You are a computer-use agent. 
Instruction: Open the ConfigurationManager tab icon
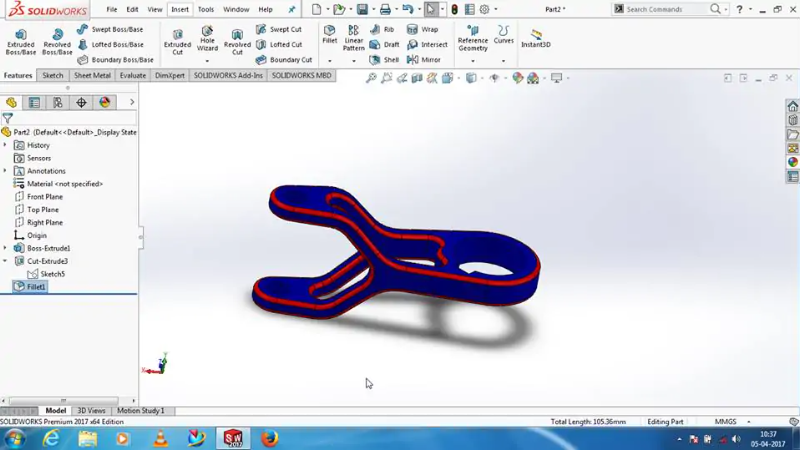(x=58, y=103)
